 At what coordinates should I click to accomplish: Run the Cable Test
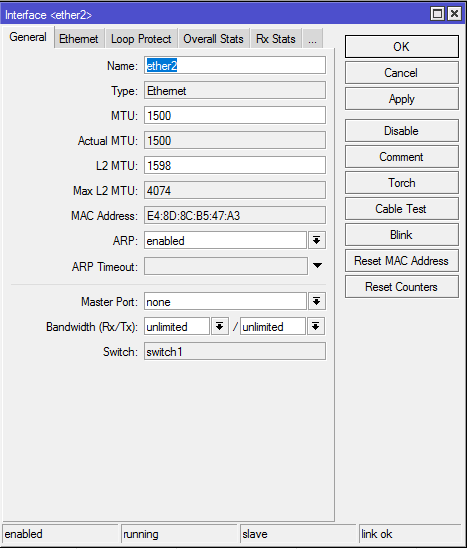click(402, 209)
